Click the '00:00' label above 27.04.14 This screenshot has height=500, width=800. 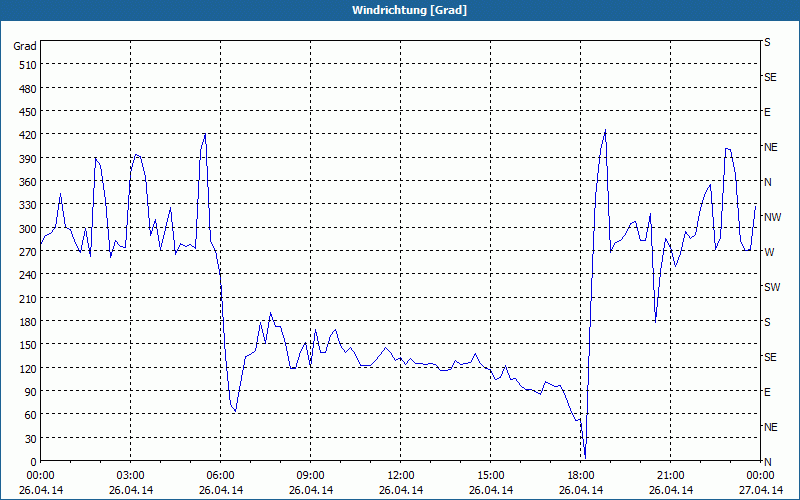pos(761,476)
